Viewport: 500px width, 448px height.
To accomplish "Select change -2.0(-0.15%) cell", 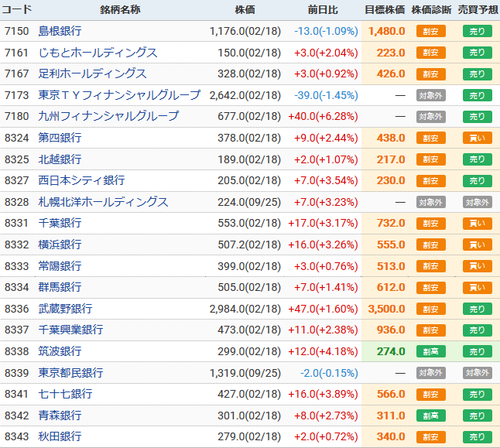I will [x=329, y=373].
